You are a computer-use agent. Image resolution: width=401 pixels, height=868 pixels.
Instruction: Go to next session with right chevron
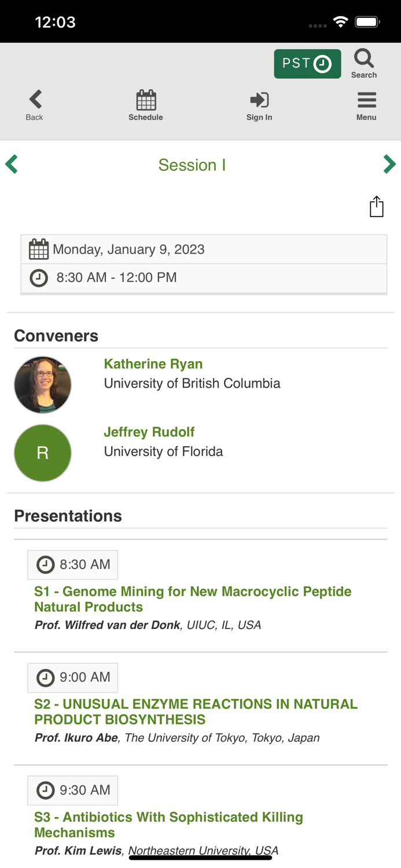click(x=389, y=164)
